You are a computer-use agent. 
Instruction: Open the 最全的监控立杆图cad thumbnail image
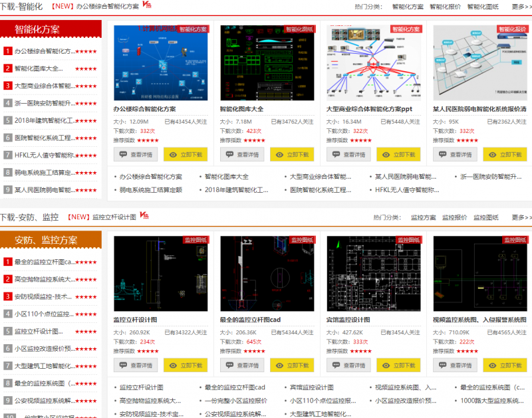point(267,273)
